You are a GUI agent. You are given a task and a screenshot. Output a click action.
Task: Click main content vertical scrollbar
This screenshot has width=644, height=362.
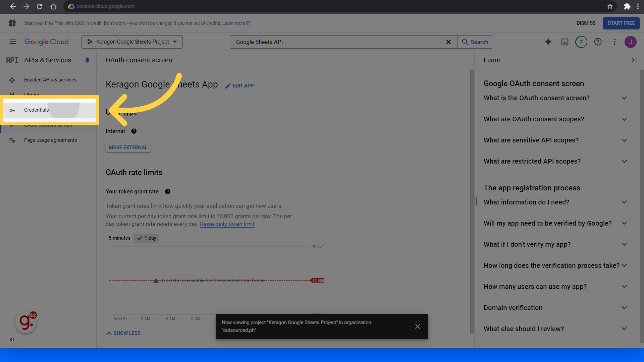pos(472,201)
